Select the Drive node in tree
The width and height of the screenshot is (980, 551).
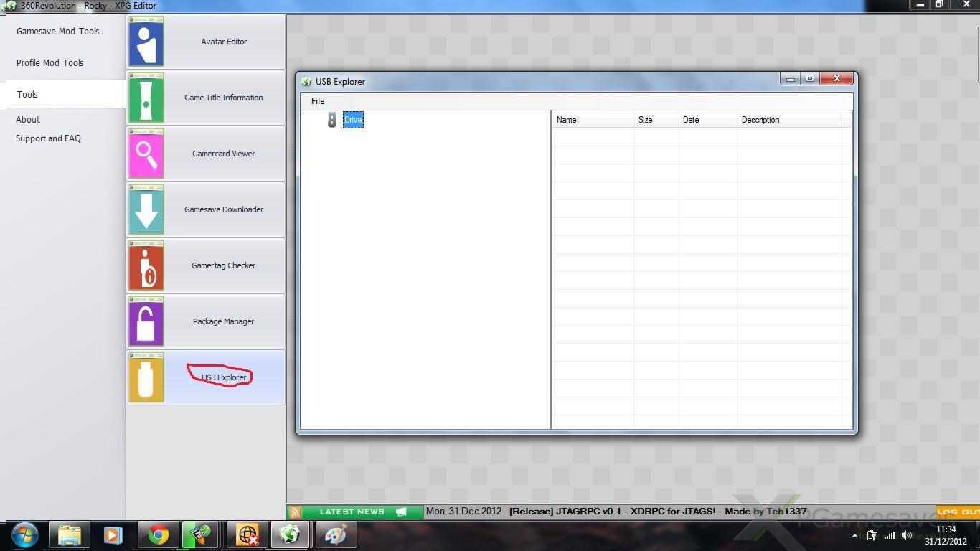[353, 120]
